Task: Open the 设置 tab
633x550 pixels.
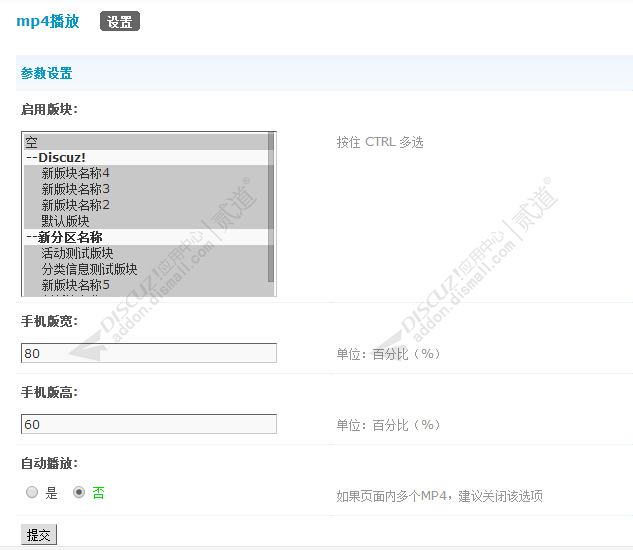Action: pos(119,21)
